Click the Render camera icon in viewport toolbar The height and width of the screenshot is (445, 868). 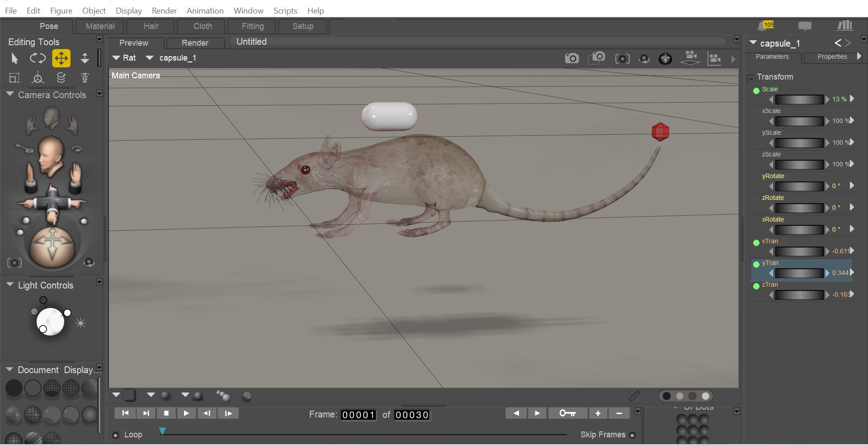[x=572, y=58]
